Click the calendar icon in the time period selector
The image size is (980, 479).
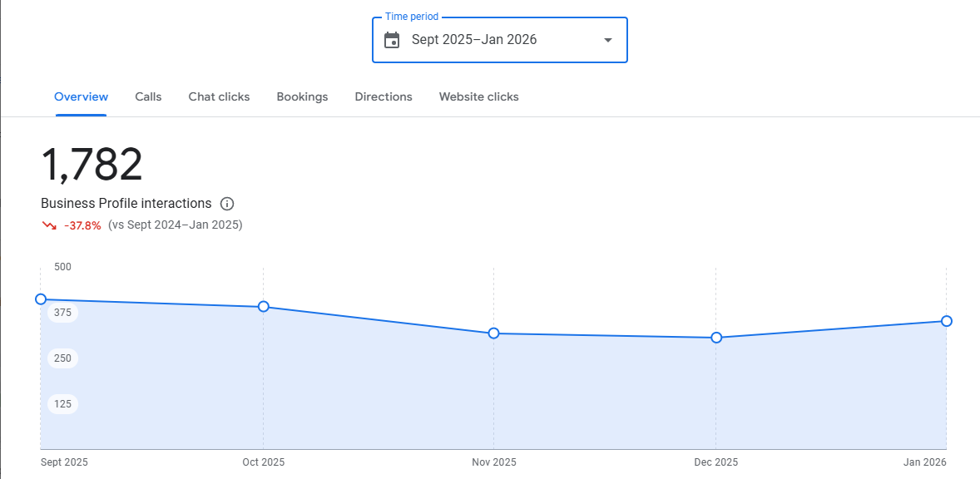click(x=391, y=39)
